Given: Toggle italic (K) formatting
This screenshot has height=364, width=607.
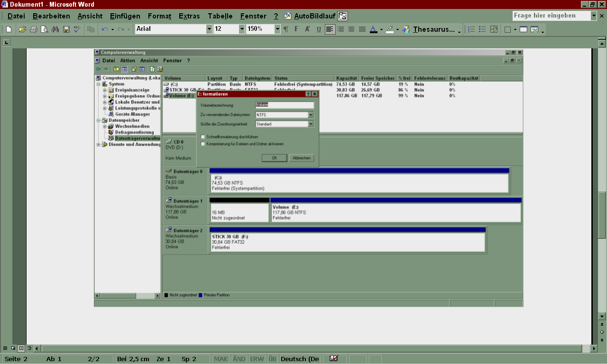Looking at the screenshot, I should pos(307,29).
